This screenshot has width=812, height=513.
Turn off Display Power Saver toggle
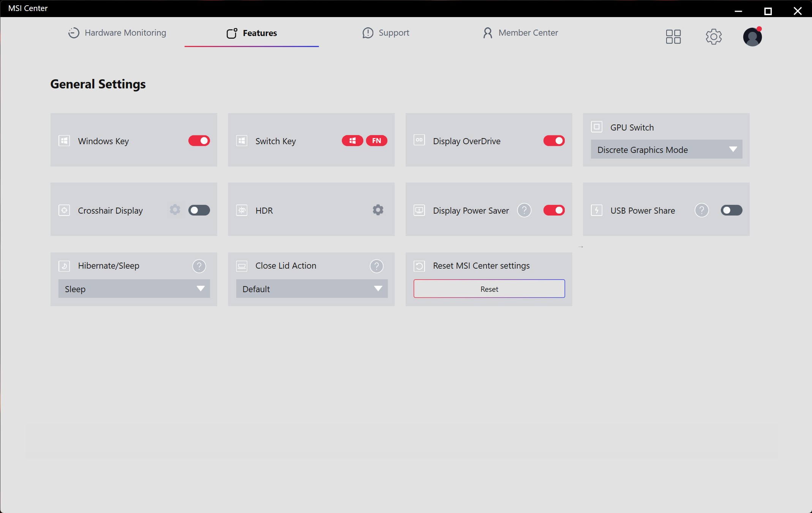[554, 210]
